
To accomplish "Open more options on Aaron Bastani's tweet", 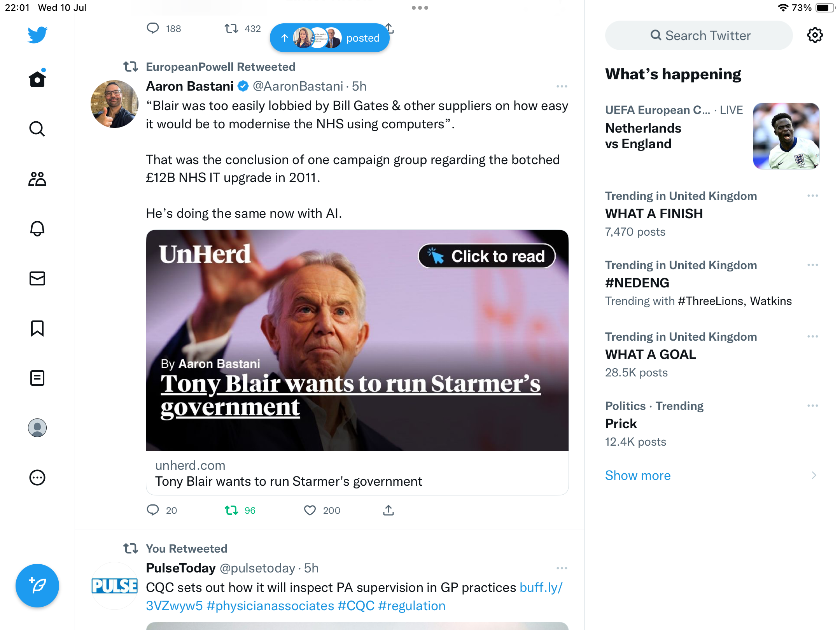I will coord(562,86).
